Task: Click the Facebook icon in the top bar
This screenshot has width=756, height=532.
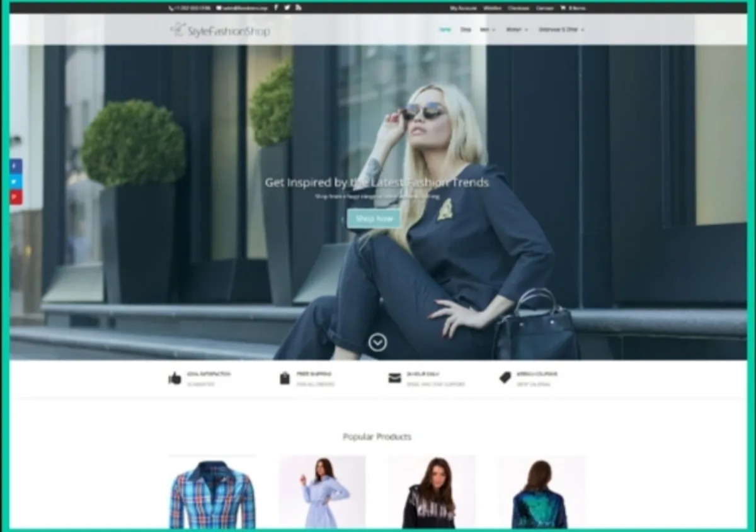Action: coord(276,8)
